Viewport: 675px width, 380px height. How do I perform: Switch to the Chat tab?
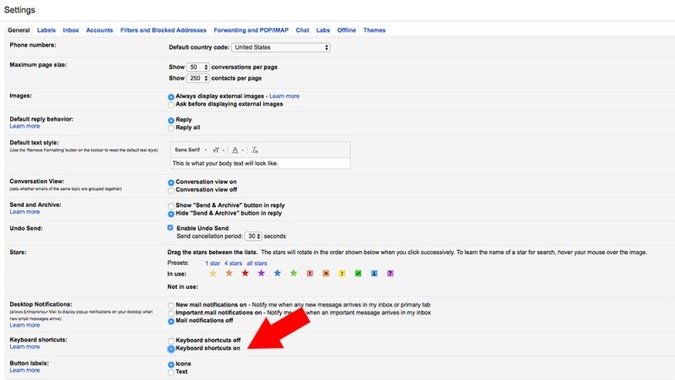tap(302, 30)
